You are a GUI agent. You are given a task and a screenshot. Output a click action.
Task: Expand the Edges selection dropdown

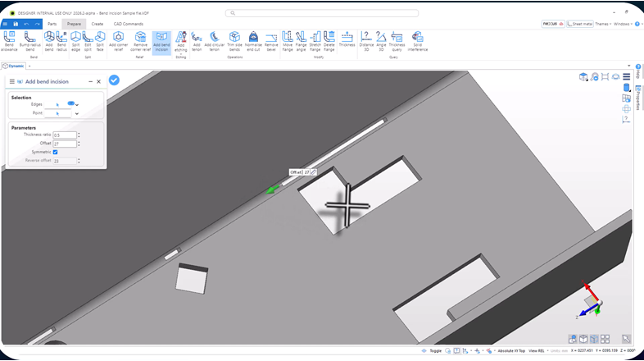77,105
